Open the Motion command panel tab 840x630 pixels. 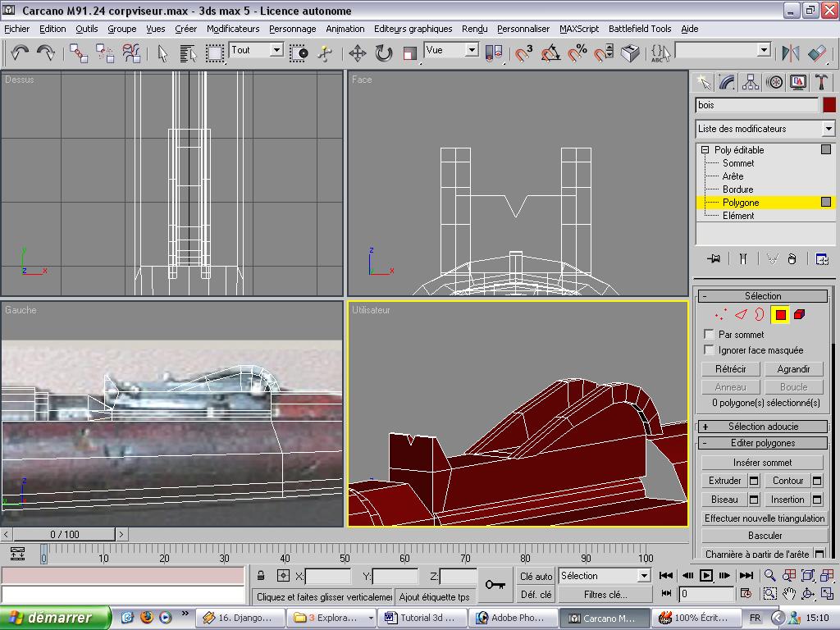[x=774, y=82]
